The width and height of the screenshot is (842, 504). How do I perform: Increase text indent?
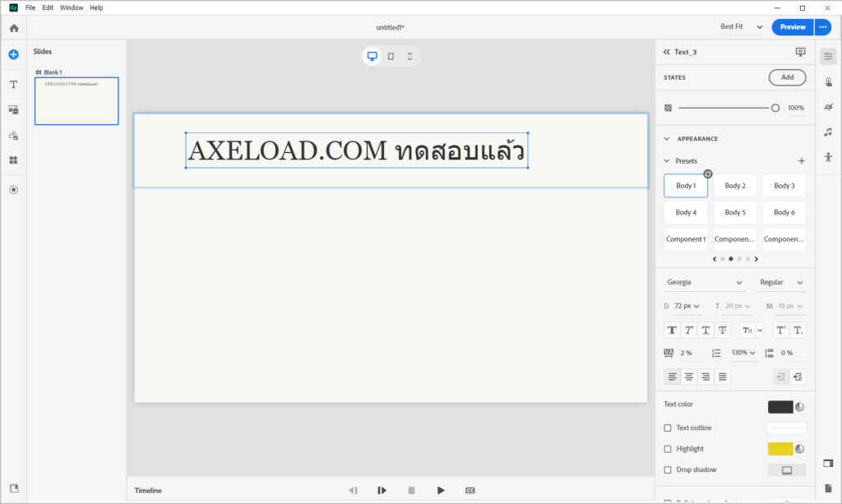click(x=798, y=377)
